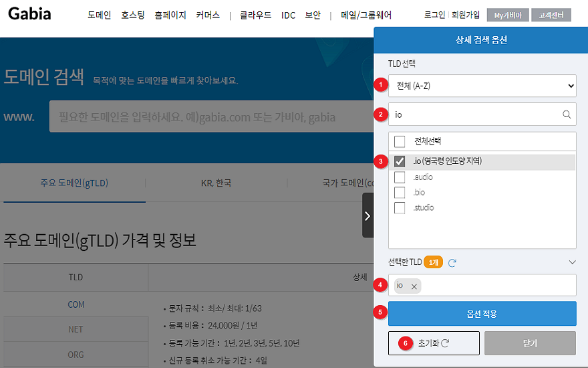
Task: Click the magnifier icon in TLD search box
Action: [567, 114]
